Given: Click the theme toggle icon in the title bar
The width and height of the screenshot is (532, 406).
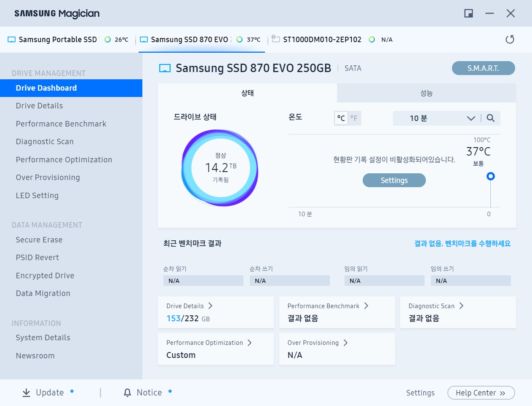Looking at the screenshot, I should point(468,13).
